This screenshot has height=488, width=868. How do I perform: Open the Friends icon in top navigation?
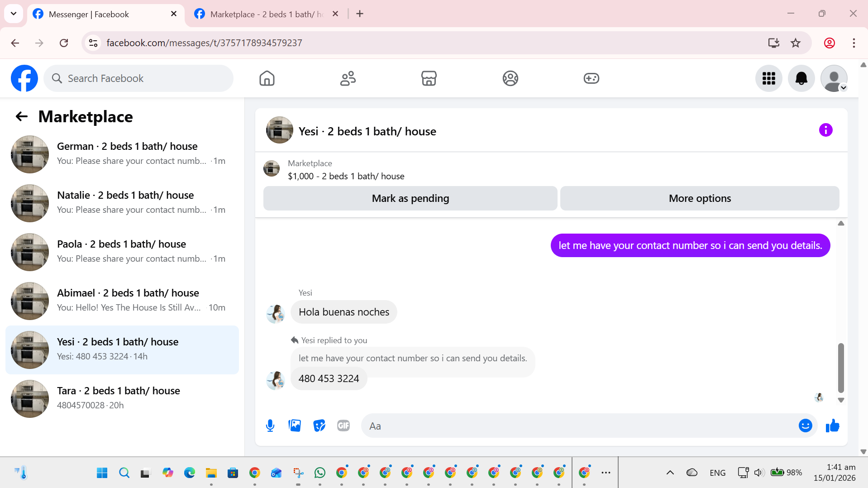click(348, 78)
